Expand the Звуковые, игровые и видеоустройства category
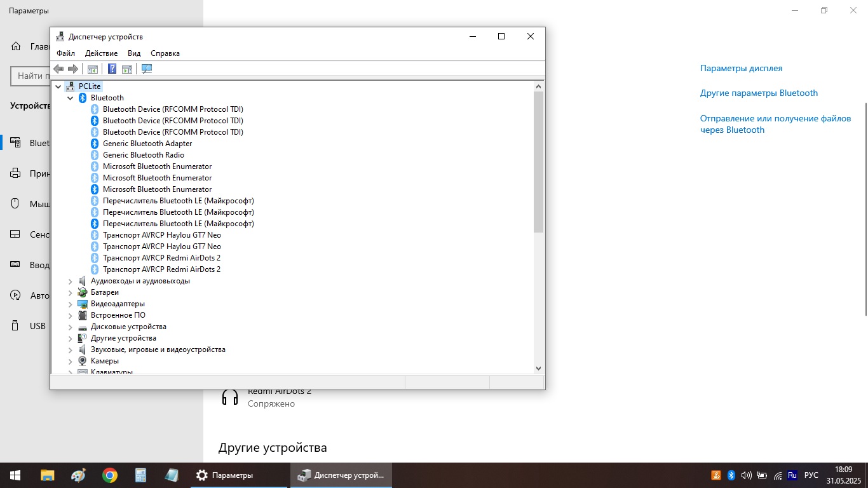 (x=71, y=349)
